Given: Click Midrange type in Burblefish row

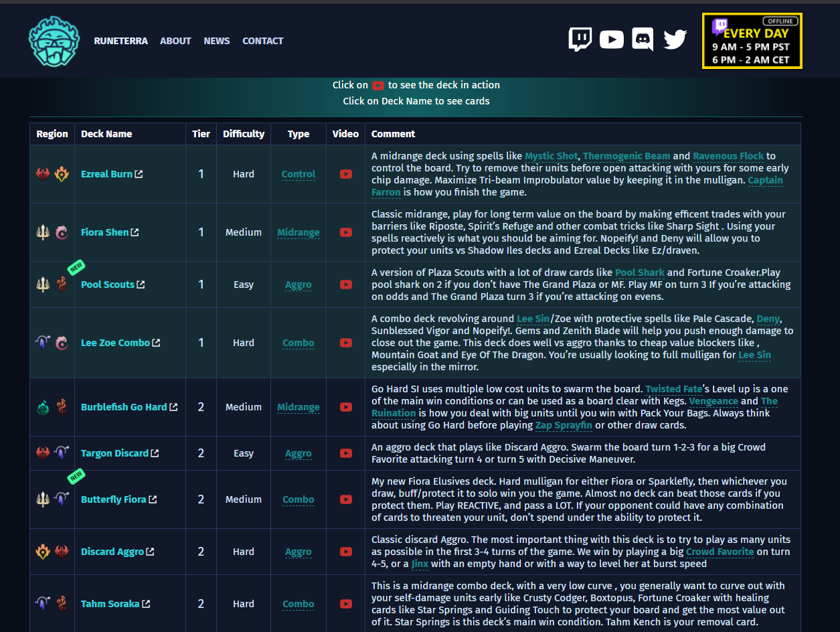Looking at the screenshot, I should pyautogui.click(x=299, y=407).
